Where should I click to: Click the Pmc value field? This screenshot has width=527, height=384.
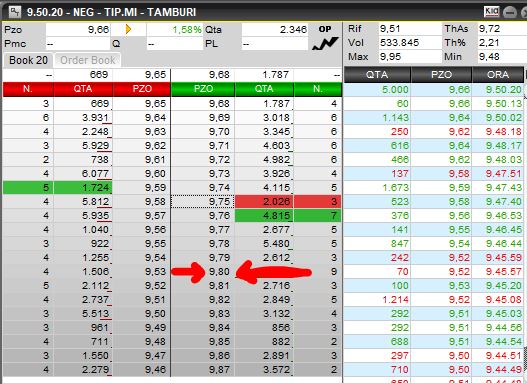pos(78,44)
